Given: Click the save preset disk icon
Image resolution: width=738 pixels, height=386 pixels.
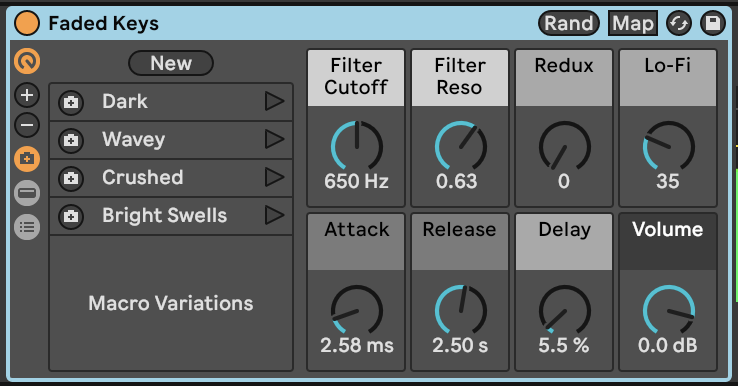Looking at the screenshot, I should click(713, 23).
